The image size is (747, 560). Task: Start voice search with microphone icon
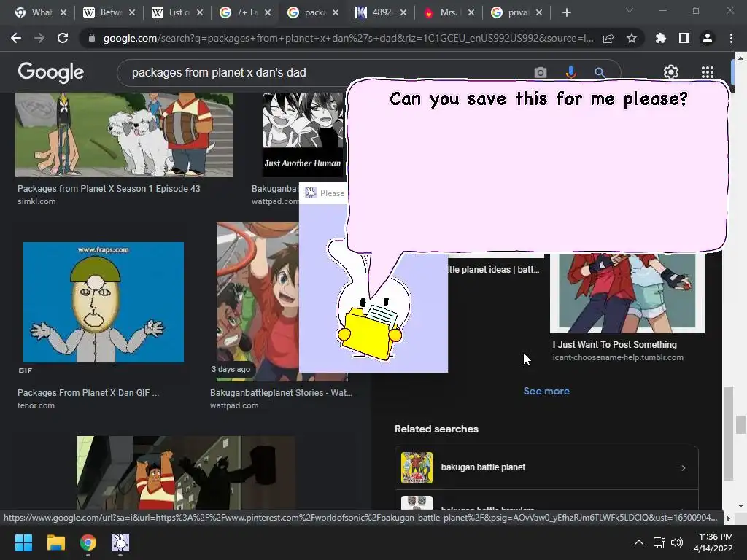570,72
